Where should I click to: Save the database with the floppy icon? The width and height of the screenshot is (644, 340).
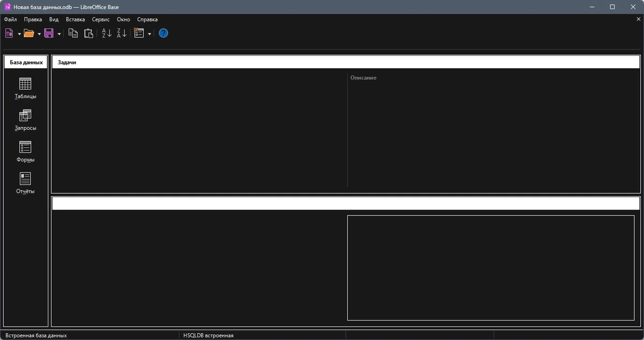coord(49,33)
